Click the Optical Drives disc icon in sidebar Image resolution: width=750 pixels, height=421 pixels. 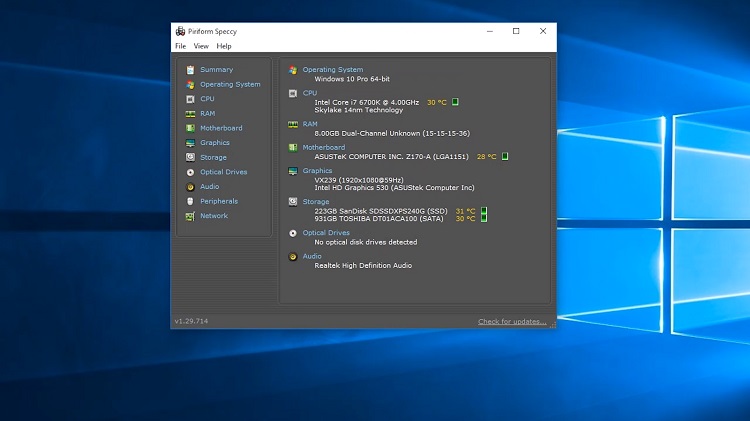190,172
